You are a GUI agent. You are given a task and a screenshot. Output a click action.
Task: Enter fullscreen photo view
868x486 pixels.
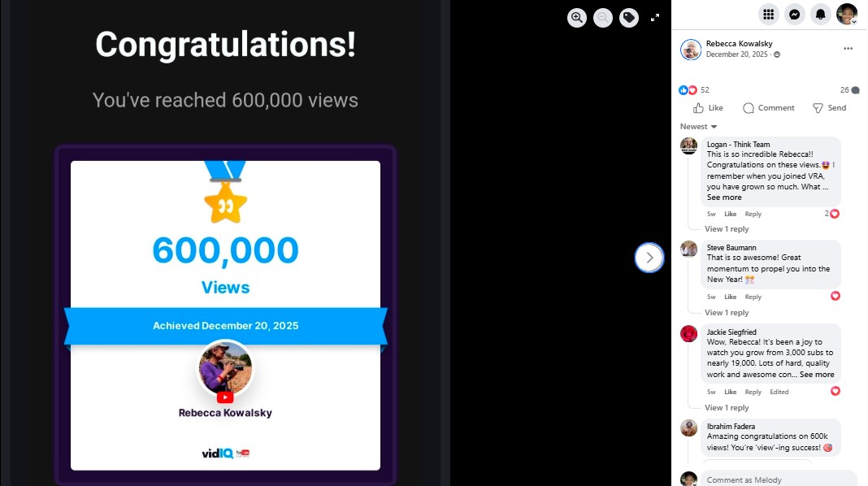point(655,18)
